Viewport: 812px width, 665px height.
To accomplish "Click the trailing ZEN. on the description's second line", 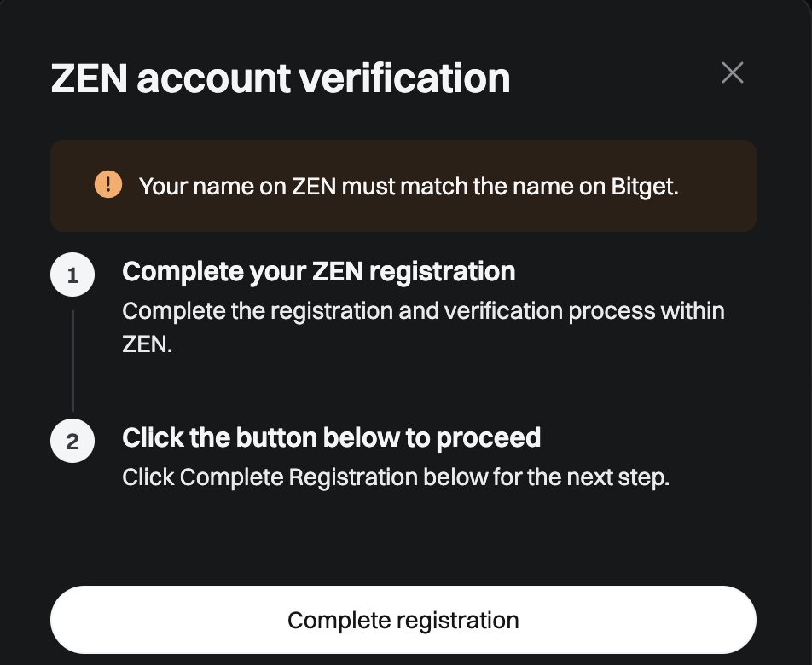I will (x=147, y=344).
